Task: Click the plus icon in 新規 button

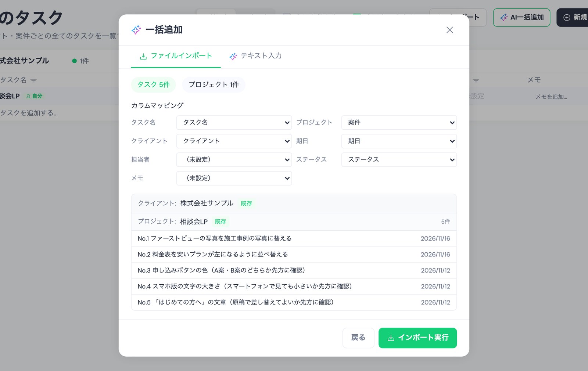Action: coord(567,17)
